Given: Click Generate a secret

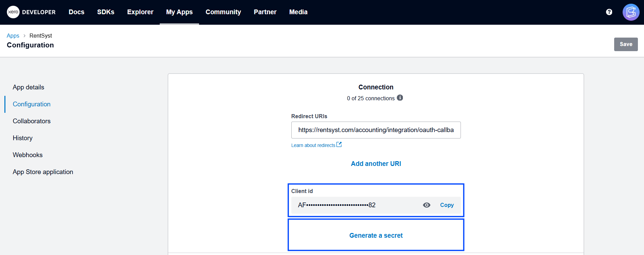Looking at the screenshot, I should click(x=376, y=235).
